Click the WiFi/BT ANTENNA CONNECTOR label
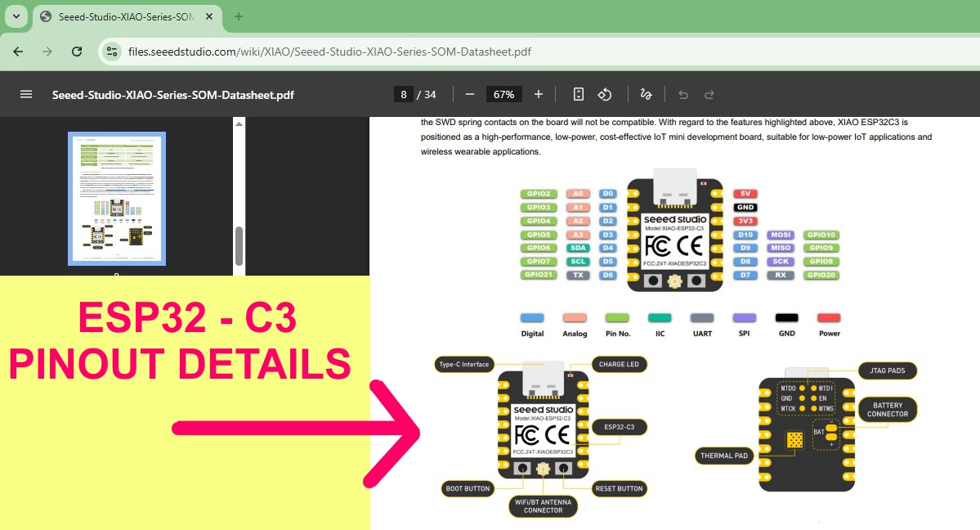Screen dimensions: 980x530 tap(543, 506)
